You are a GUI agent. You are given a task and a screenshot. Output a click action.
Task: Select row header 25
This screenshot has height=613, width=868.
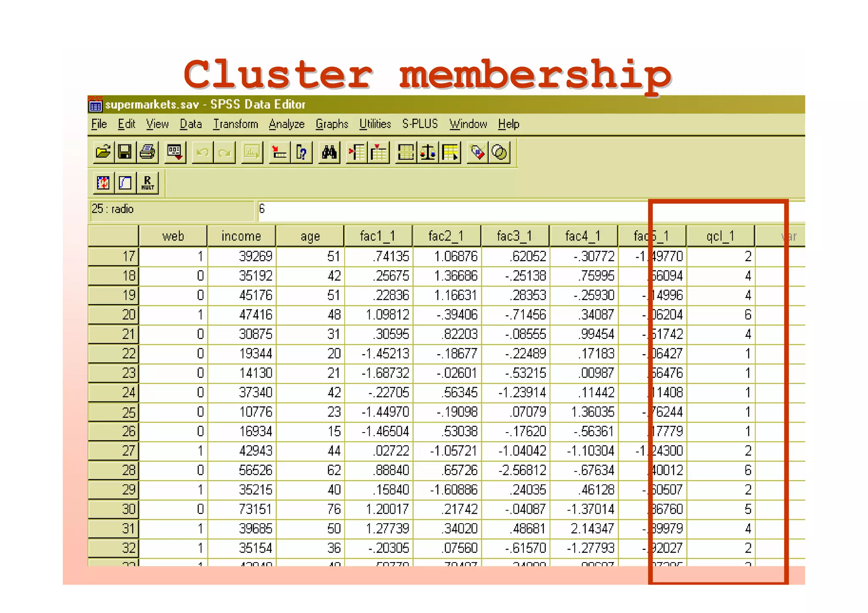pyautogui.click(x=113, y=412)
